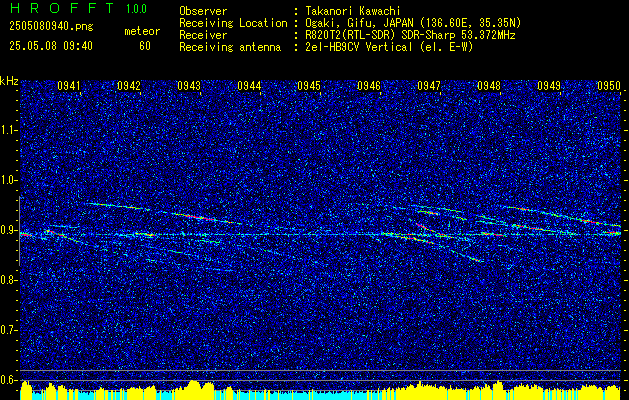
Task: Click the 0946 time marker
Action: click(x=369, y=85)
